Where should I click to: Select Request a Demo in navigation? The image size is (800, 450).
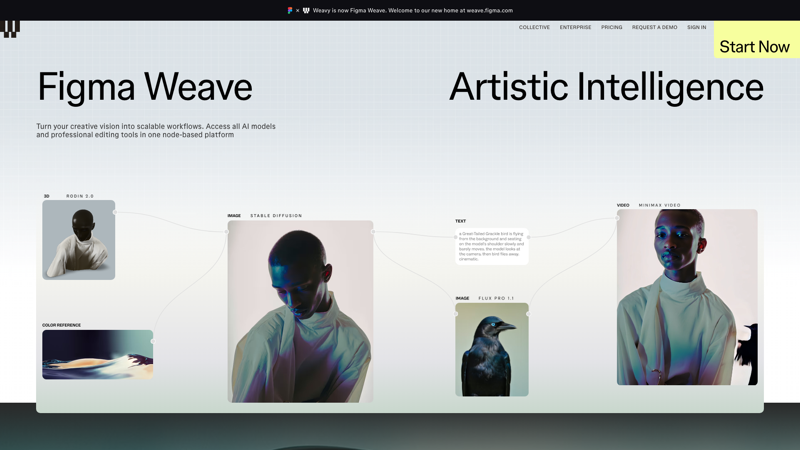[x=655, y=27]
